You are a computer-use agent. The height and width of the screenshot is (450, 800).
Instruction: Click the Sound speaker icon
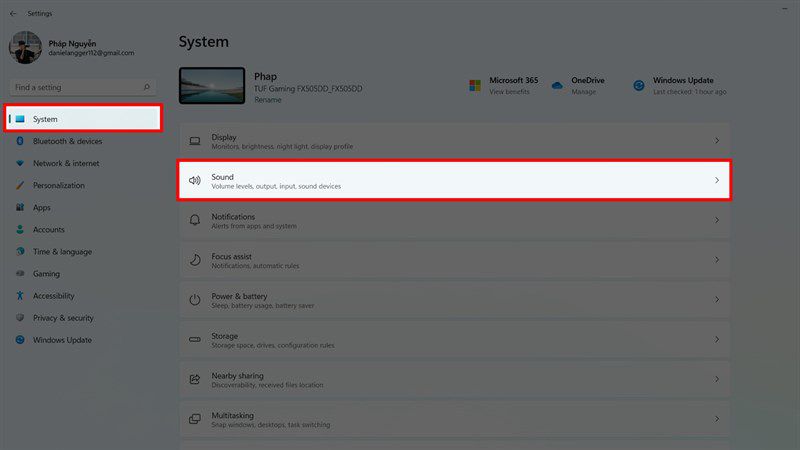click(x=195, y=181)
